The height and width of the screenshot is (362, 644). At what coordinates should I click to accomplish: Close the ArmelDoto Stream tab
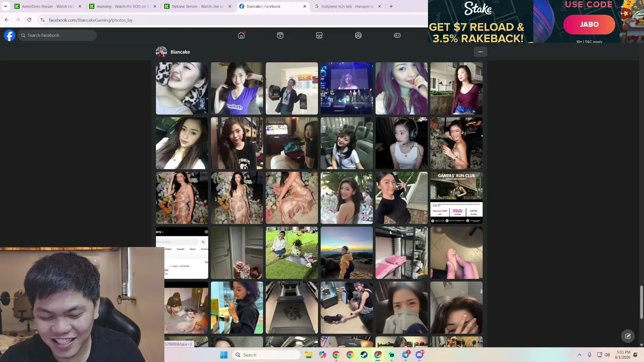point(79,7)
